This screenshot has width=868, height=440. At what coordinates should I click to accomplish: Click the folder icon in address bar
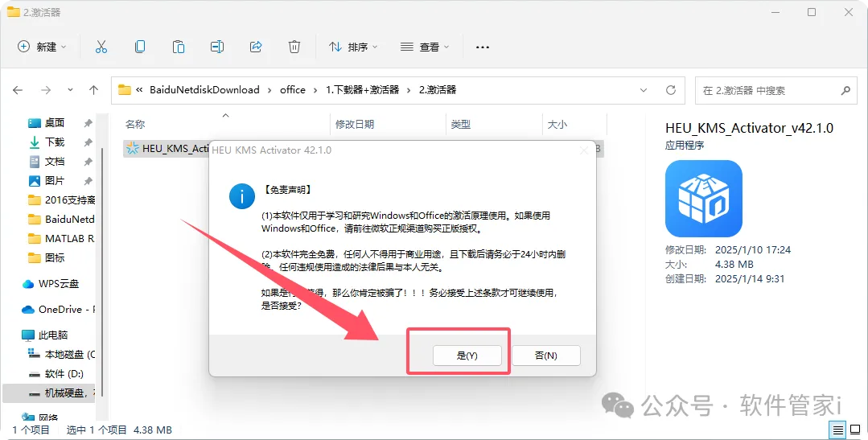(x=125, y=89)
